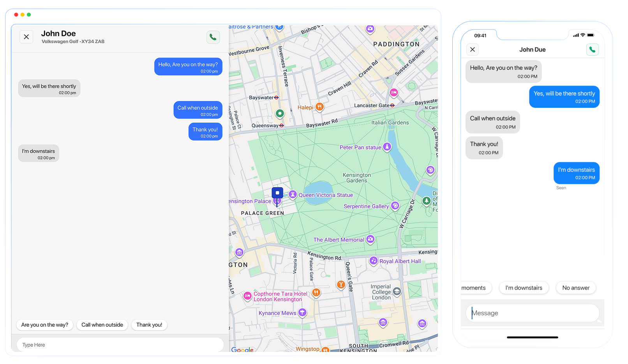The width and height of the screenshot is (628, 364).
Task: Open Google Maps via the Google logo
Action: click(242, 350)
